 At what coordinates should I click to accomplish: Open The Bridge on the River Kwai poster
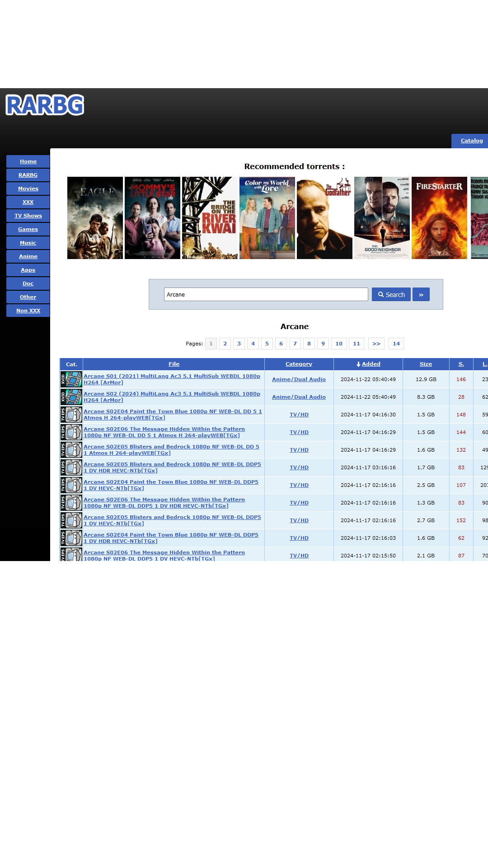pos(210,218)
